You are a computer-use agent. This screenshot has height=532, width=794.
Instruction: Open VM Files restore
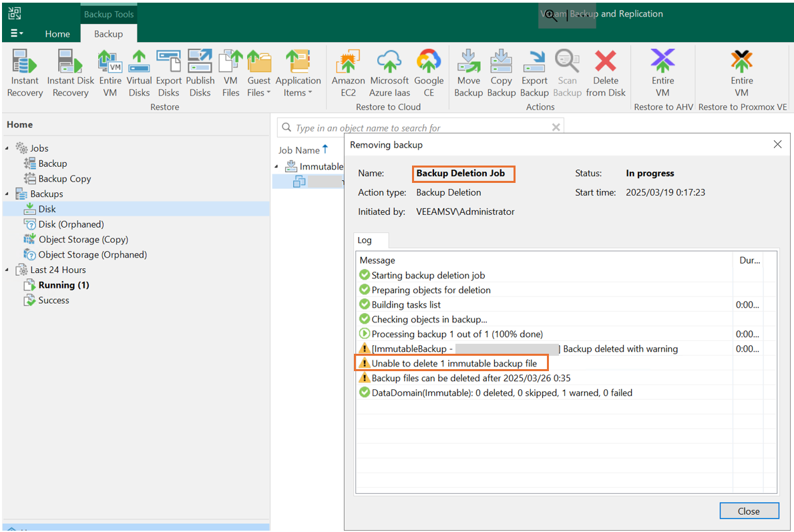pos(230,73)
